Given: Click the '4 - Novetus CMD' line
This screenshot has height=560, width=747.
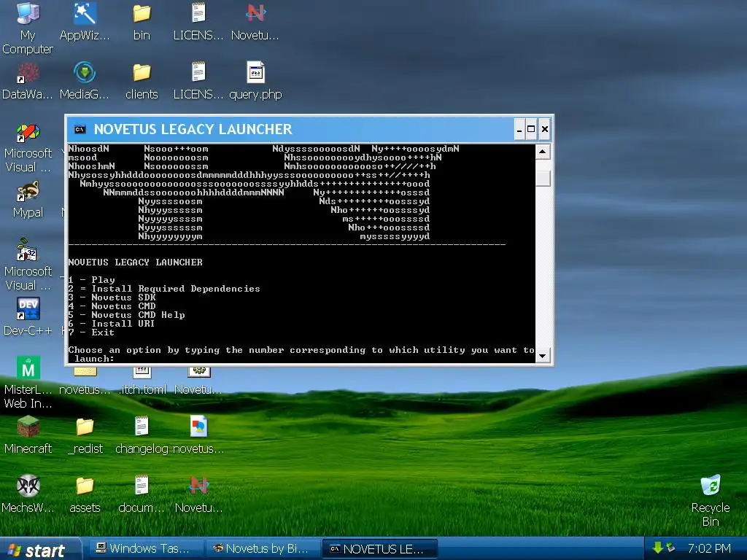Looking at the screenshot, I should 112,306.
